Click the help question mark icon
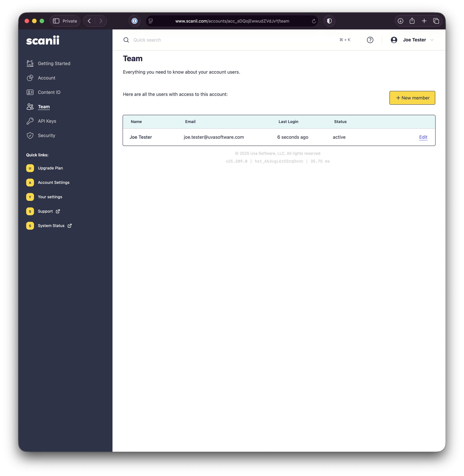 pos(370,40)
